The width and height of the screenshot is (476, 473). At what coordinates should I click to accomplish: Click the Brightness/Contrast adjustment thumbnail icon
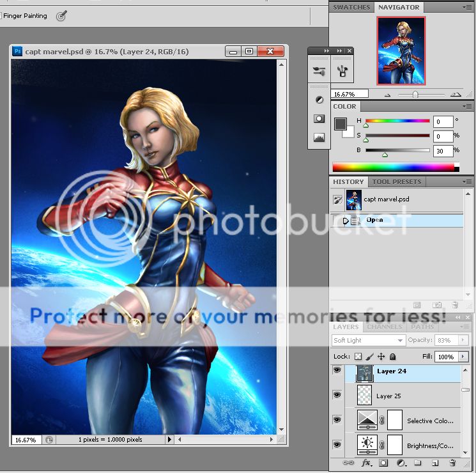(x=367, y=444)
